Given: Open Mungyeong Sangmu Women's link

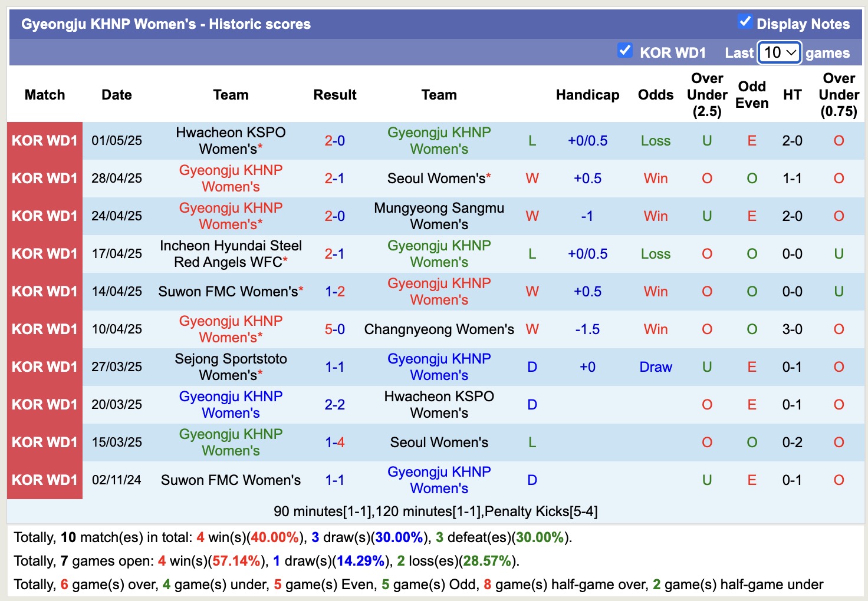Looking at the screenshot, I should (x=439, y=216).
